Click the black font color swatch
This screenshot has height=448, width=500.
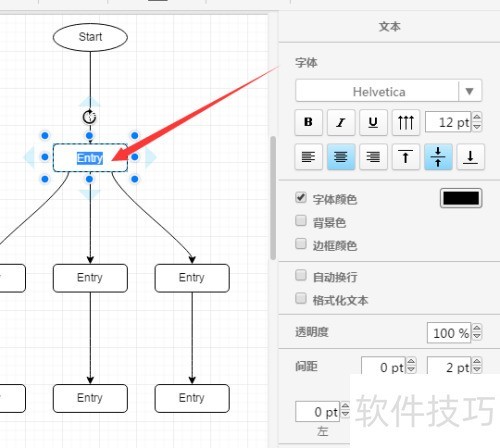point(461,198)
